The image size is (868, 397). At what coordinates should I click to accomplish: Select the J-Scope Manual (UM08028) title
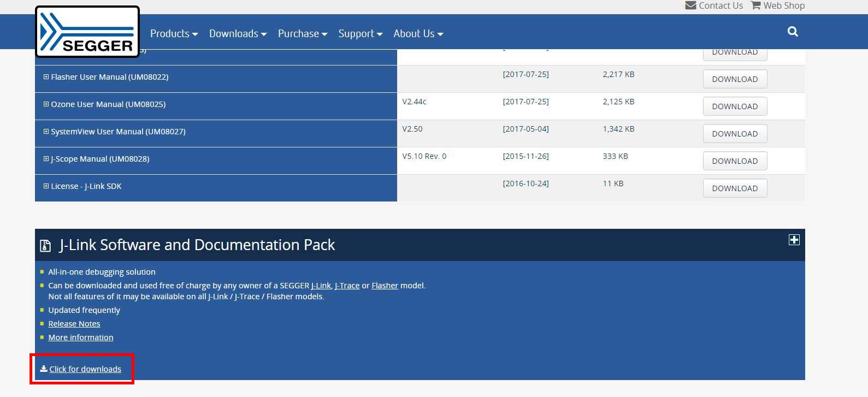click(100, 159)
